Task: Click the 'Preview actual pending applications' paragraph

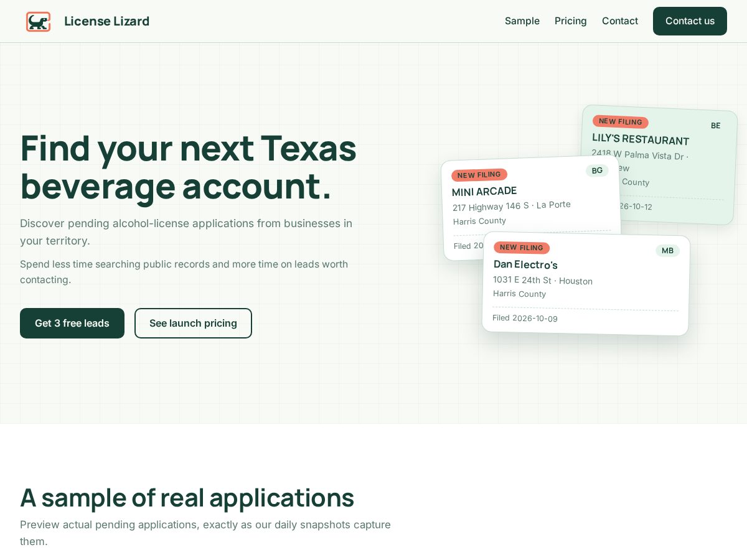Action: pyautogui.click(x=205, y=533)
